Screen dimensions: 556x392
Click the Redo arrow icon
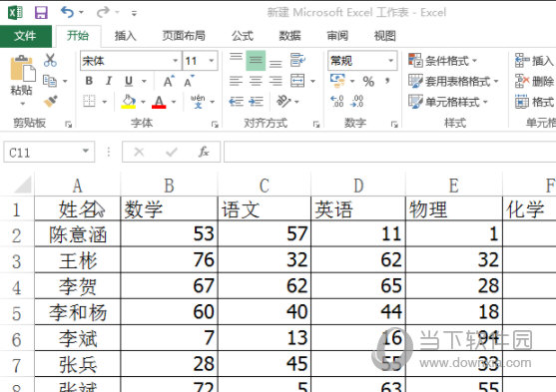(103, 12)
